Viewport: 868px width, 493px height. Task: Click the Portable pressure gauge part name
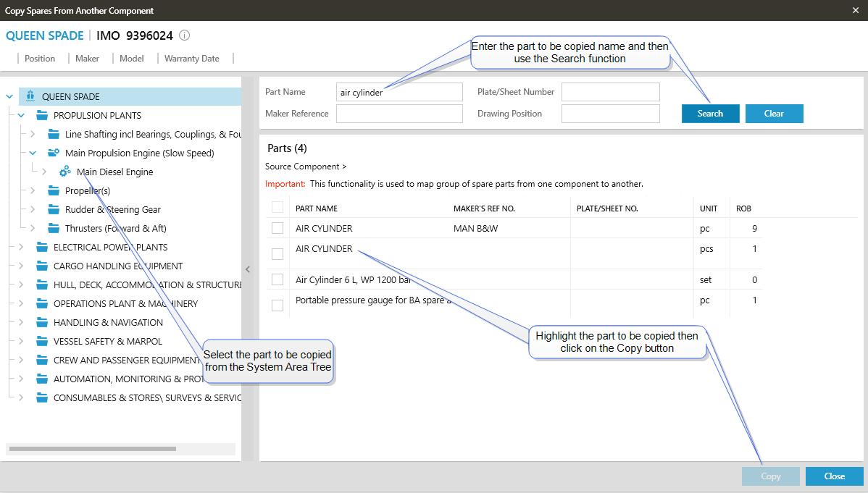click(x=373, y=300)
